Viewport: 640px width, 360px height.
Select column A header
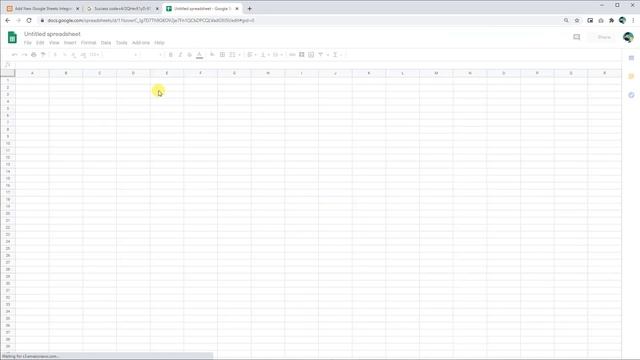[32, 73]
